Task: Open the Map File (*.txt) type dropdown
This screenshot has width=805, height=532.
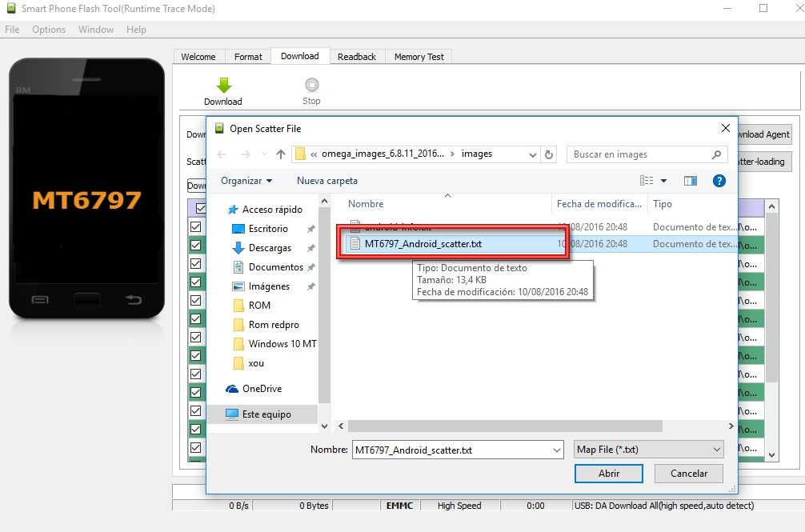Action: (x=649, y=450)
